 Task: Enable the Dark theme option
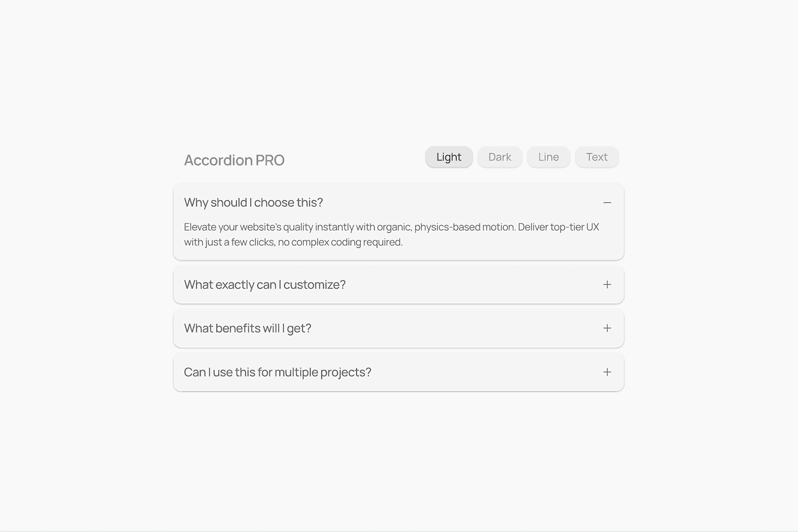tap(500, 157)
